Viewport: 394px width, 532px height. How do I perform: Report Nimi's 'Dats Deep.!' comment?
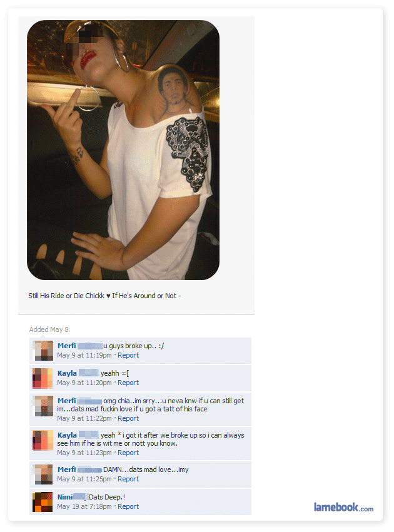tap(128, 506)
